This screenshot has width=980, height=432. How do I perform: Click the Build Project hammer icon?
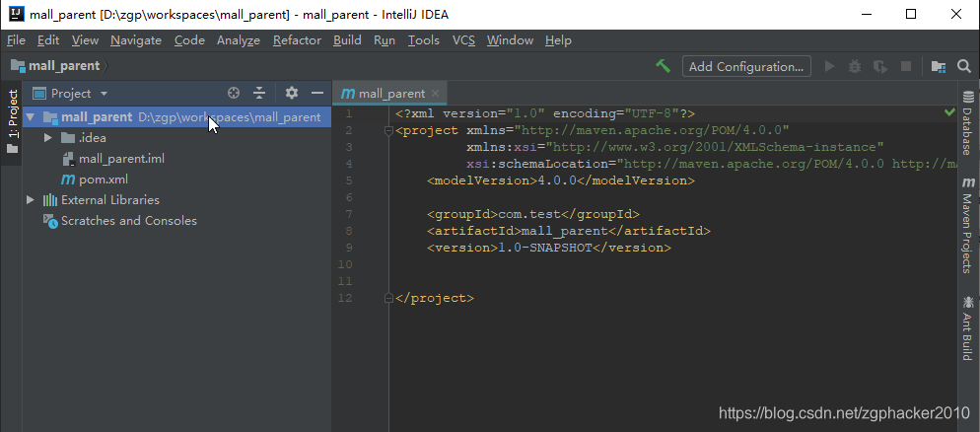(x=664, y=66)
